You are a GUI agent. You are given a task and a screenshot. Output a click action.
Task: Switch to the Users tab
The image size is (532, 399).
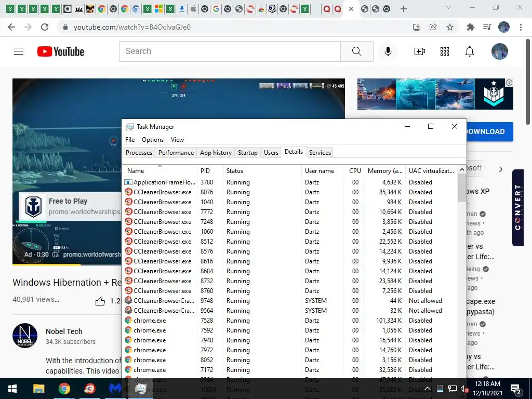[271, 153]
